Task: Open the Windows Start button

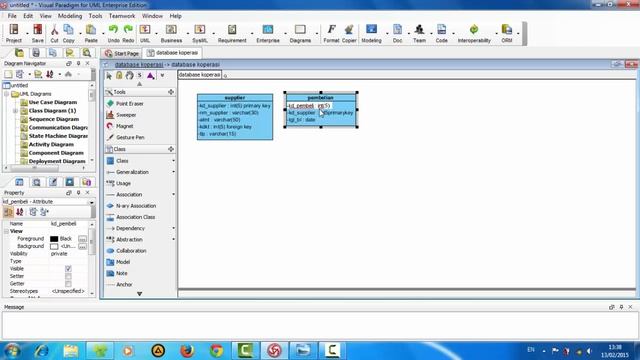Action: tap(11, 351)
